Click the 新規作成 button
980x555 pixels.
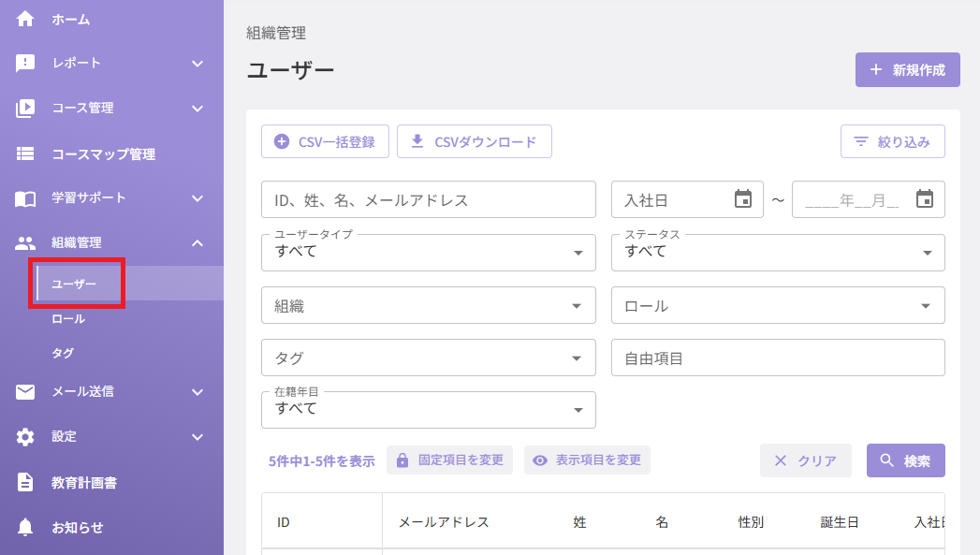click(x=908, y=70)
